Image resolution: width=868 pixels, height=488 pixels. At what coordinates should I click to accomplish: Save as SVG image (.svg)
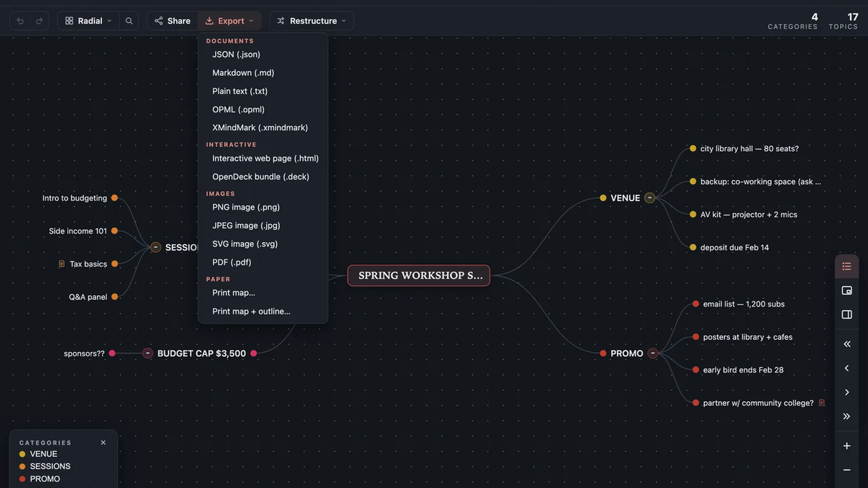[x=263, y=244]
